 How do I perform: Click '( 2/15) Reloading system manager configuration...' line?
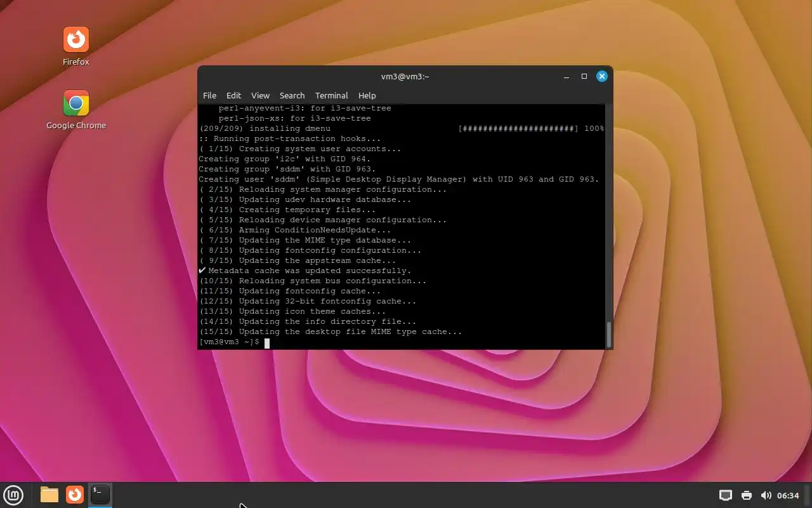323,190
